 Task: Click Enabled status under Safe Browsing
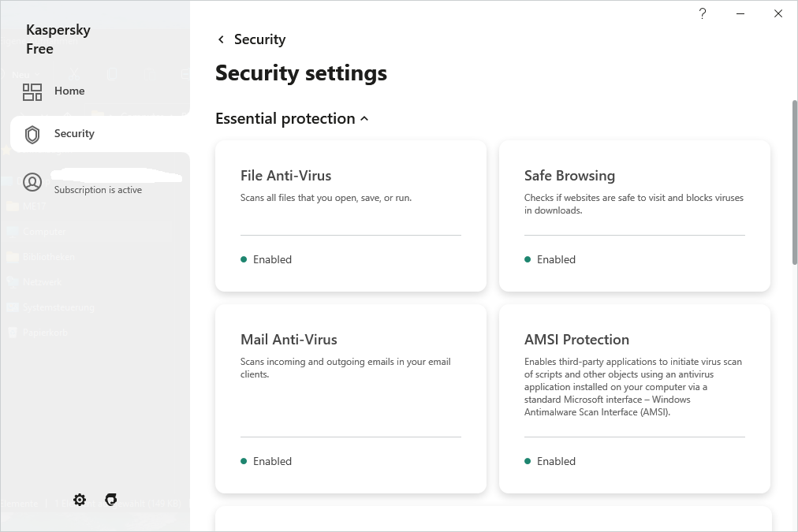pyautogui.click(x=556, y=259)
